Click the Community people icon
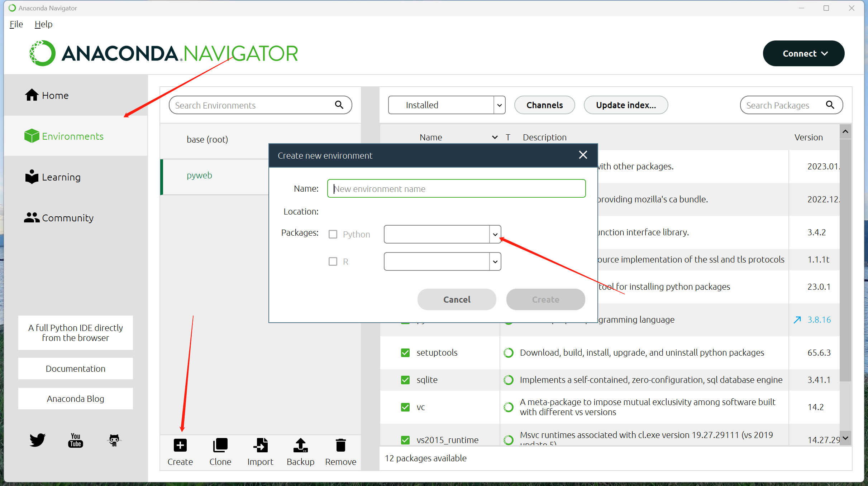Viewport: 868px width, 486px height. tap(32, 217)
